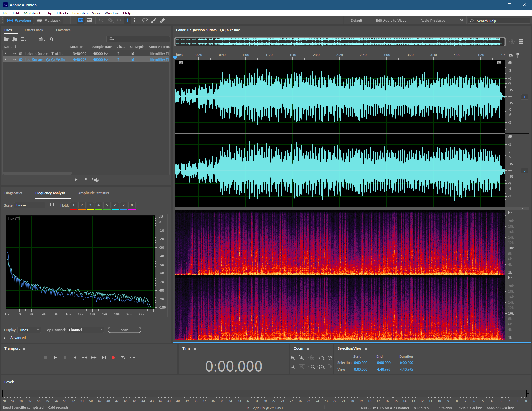Open the Favorites menu in menu bar
This screenshot has height=411, width=532.
click(x=80, y=13)
